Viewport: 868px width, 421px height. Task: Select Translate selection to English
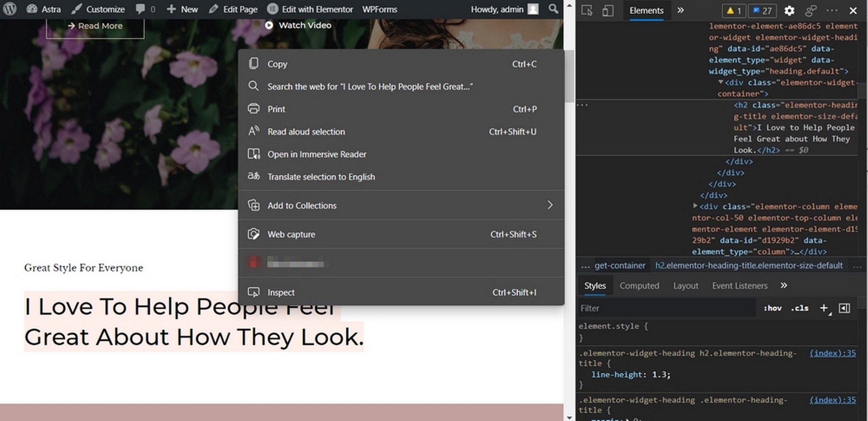pyautogui.click(x=402, y=177)
